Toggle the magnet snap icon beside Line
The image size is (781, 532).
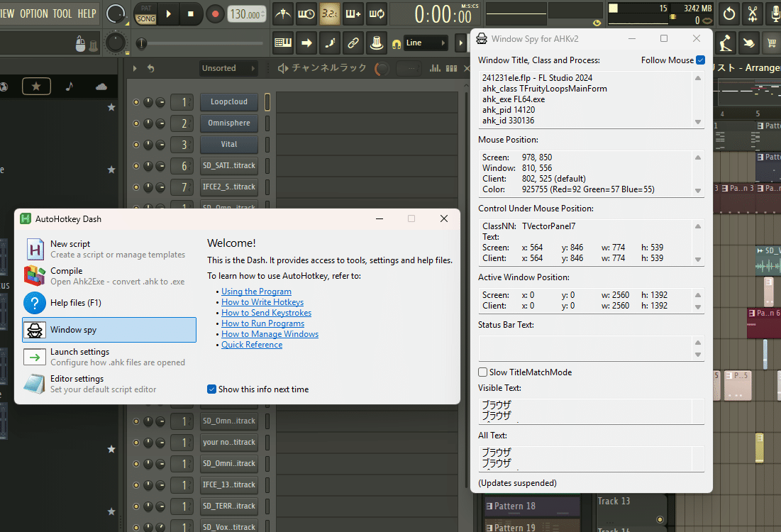[397, 44]
